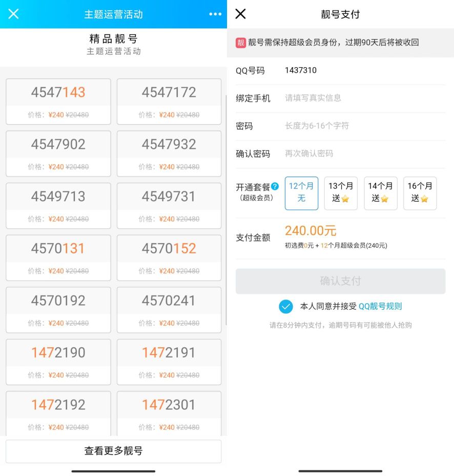Viewport: 454px width, 476px height.
Task: Tap 查看更多靓号 button
Action: pos(113,451)
